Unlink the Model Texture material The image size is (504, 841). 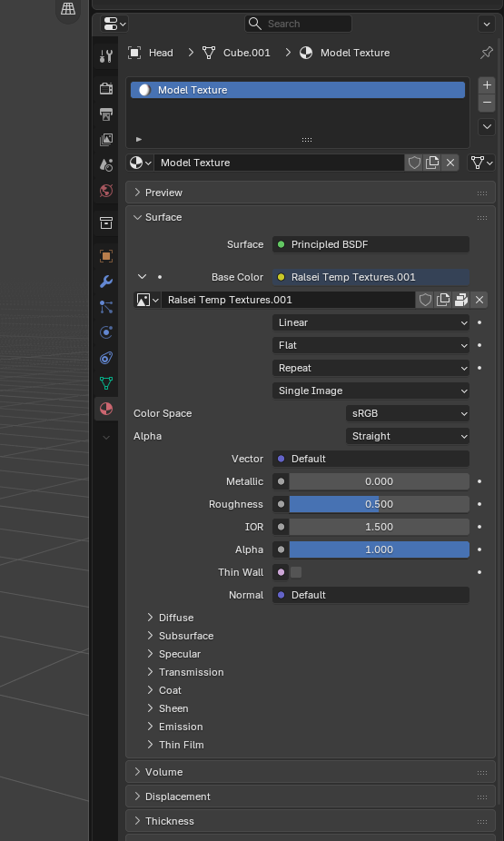pos(450,163)
